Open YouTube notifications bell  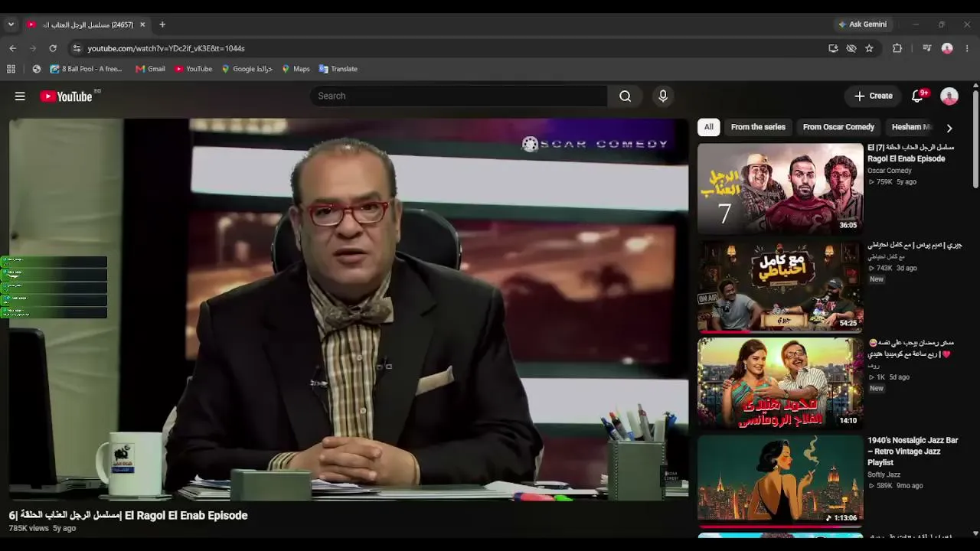coord(917,96)
